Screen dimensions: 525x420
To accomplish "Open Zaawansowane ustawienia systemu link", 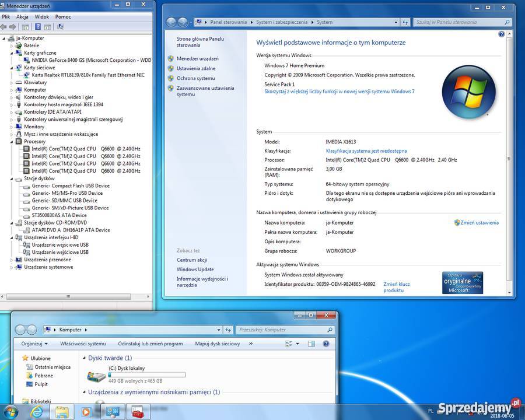I will 205,91.
